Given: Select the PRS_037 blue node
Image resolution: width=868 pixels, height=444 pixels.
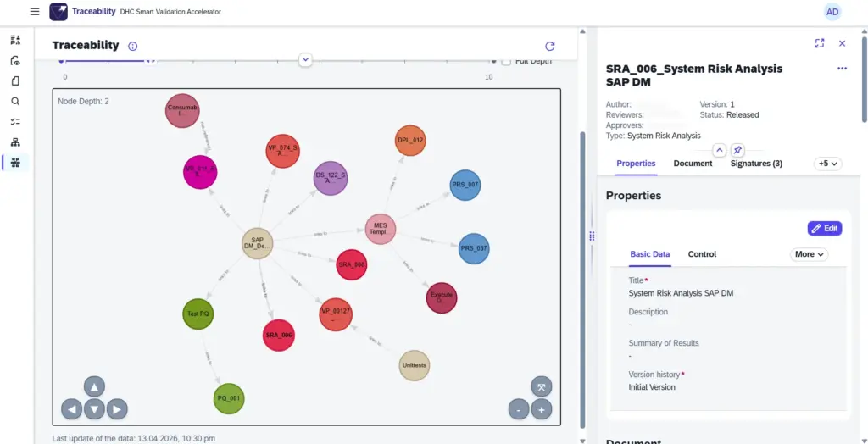Looking at the screenshot, I should pyautogui.click(x=474, y=248).
